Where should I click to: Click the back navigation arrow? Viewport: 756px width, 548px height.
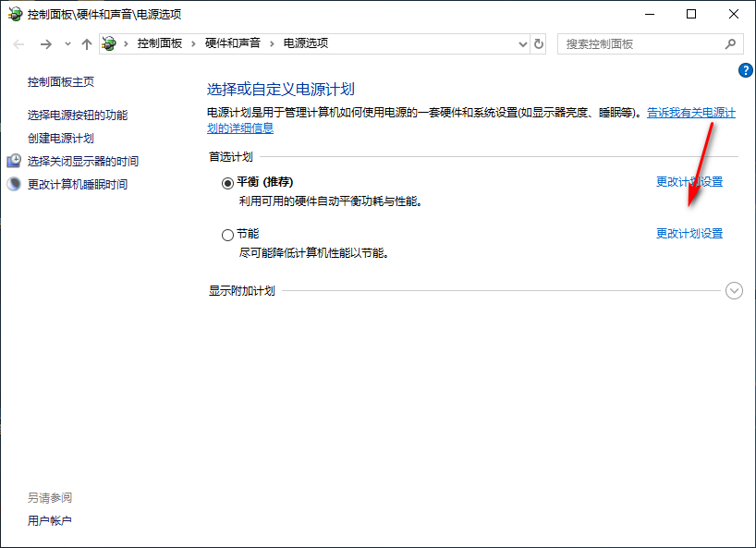tap(18, 43)
